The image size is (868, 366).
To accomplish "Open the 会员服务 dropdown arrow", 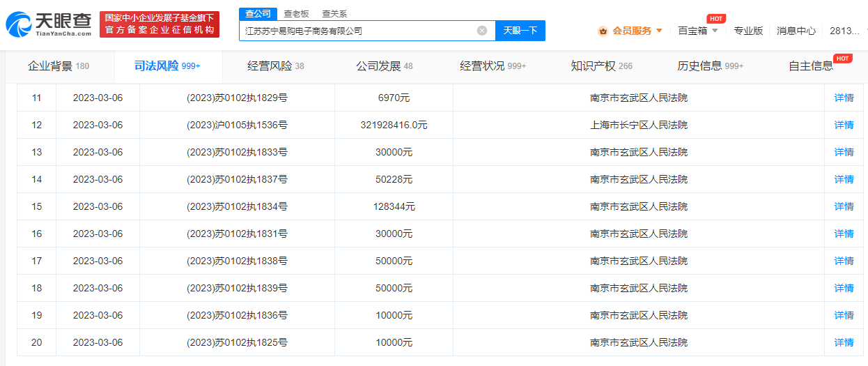I will point(659,31).
